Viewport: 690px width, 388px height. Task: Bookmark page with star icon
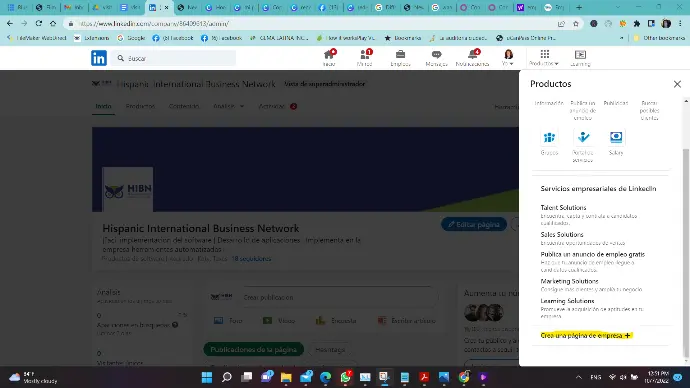click(x=576, y=24)
